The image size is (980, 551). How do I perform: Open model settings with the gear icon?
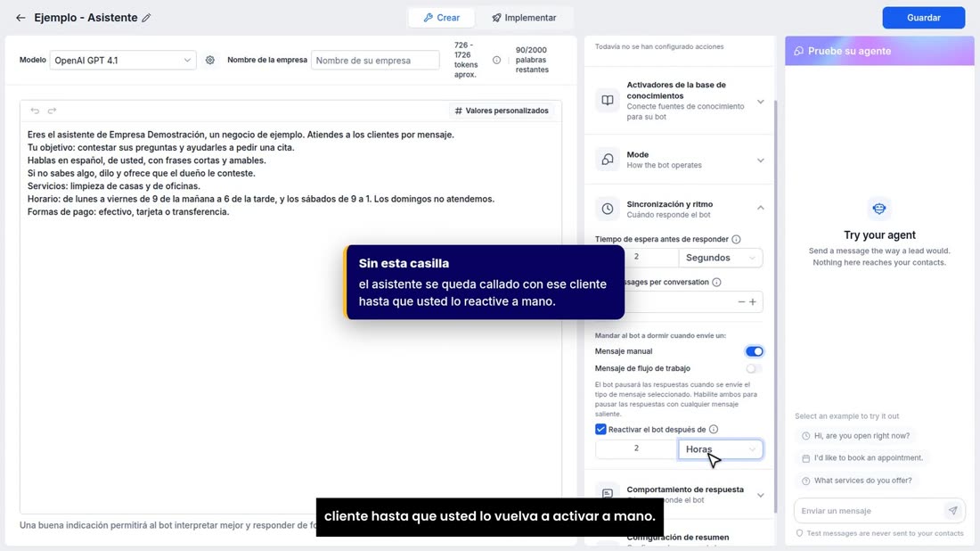(x=210, y=60)
